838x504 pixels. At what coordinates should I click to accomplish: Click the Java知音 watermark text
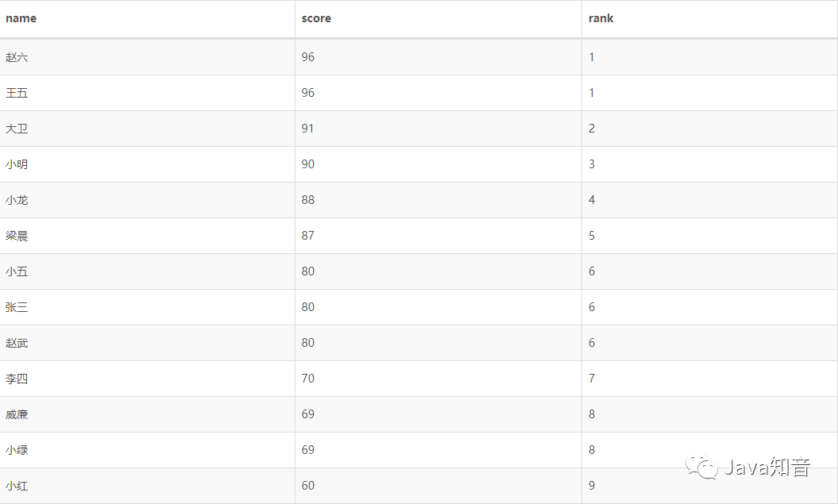767,467
